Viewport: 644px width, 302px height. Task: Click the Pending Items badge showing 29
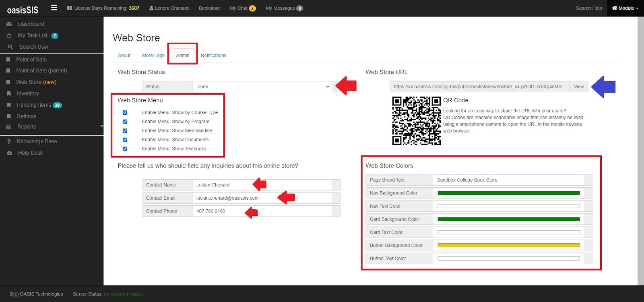pyautogui.click(x=58, y=105)
